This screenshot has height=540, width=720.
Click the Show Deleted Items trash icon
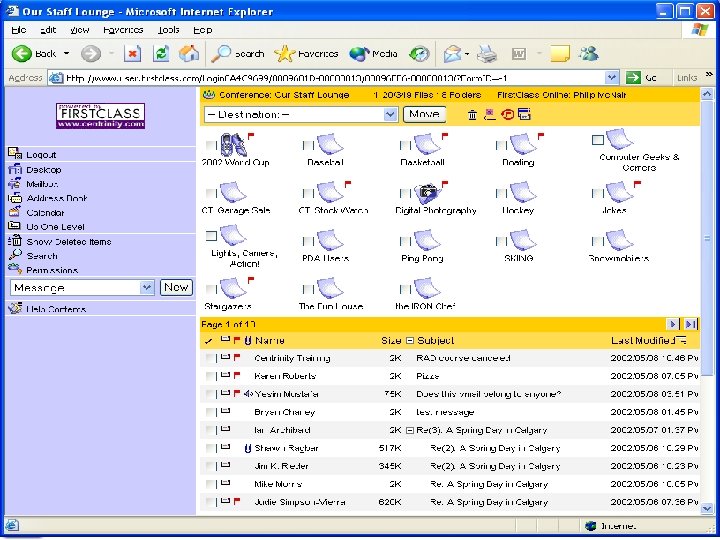(15, 241)
